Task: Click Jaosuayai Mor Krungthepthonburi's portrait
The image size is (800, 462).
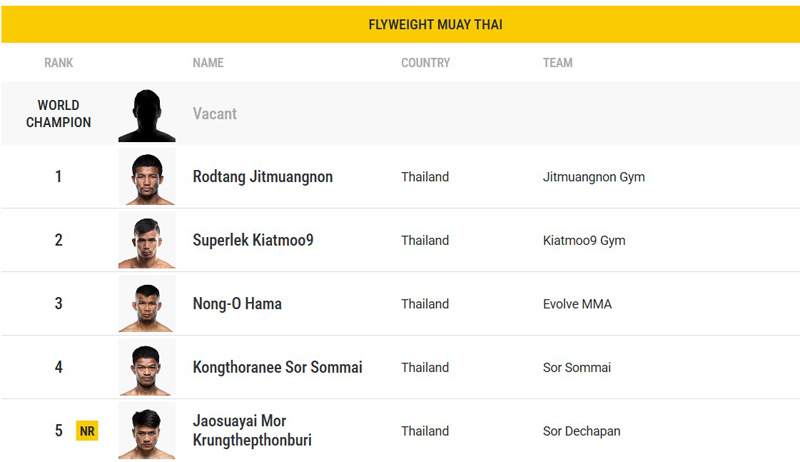Action: coord(147,431)
